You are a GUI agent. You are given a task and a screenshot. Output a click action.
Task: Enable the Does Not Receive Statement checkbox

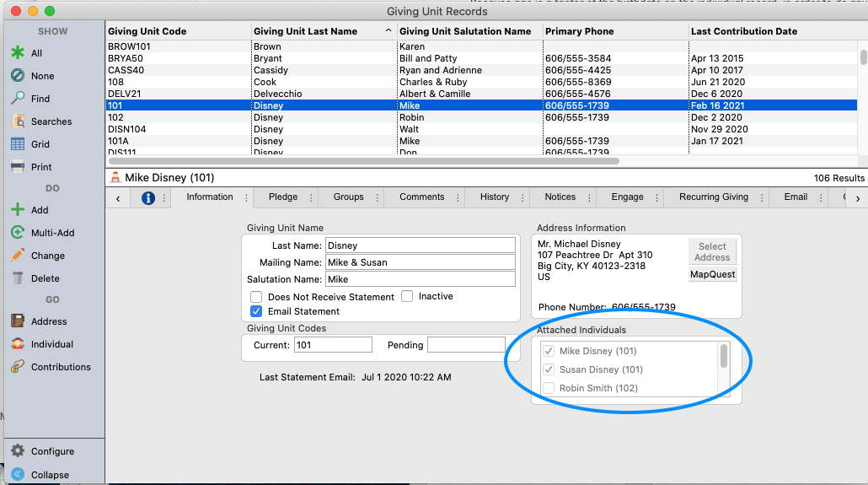click(256, 297)
